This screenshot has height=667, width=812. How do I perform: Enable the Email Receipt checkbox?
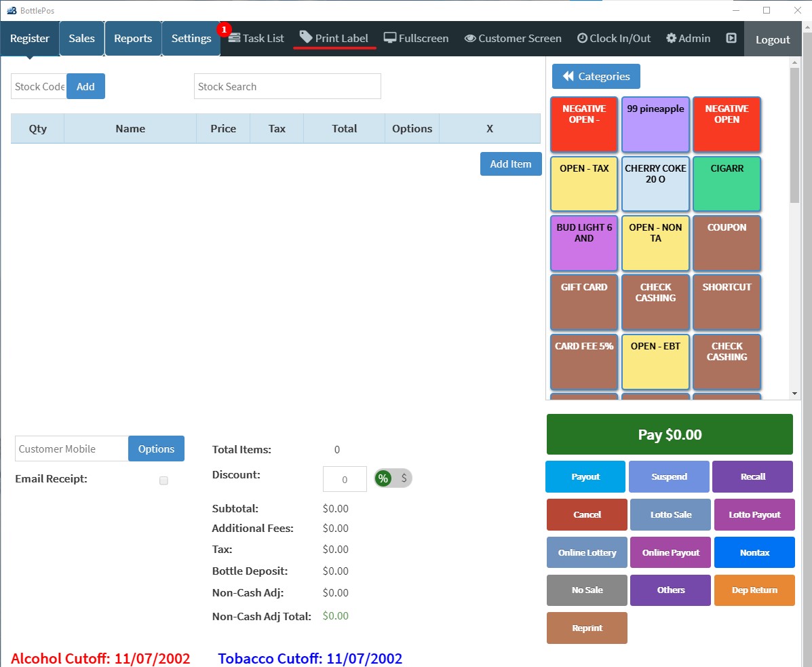tap(163, 480)
